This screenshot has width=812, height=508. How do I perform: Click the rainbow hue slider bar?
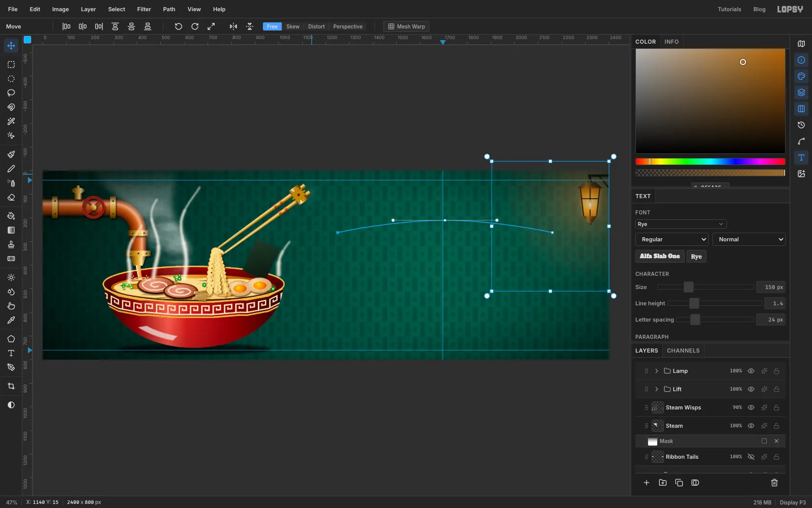click(710, 162)
